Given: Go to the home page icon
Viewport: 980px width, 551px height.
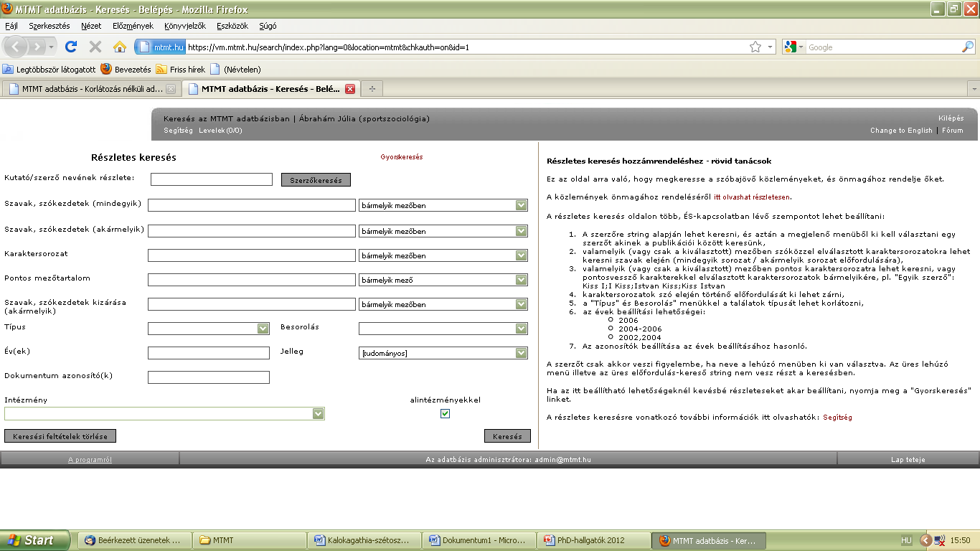Looking at the screenshot, I should pyautogui.click(x=120, y=47).
